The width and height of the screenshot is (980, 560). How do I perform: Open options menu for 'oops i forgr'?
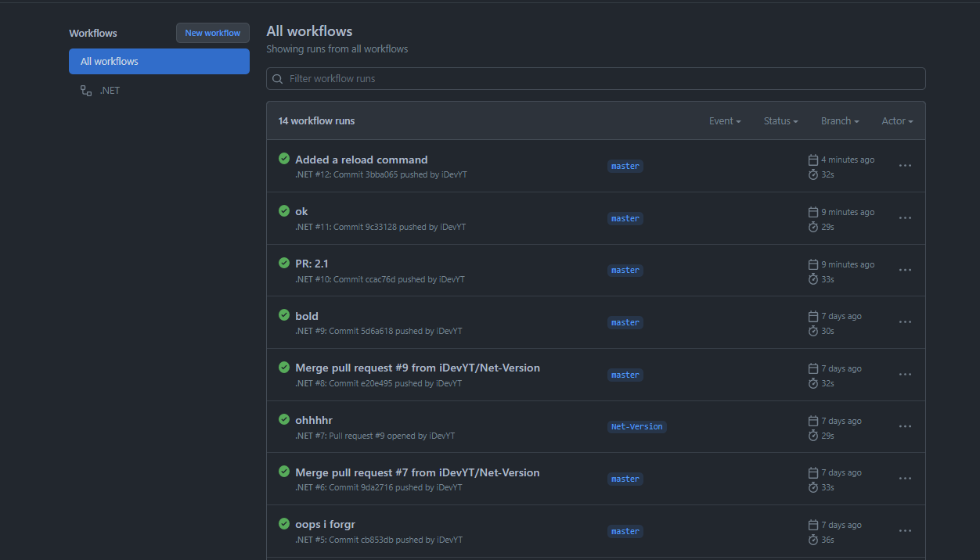905,531
